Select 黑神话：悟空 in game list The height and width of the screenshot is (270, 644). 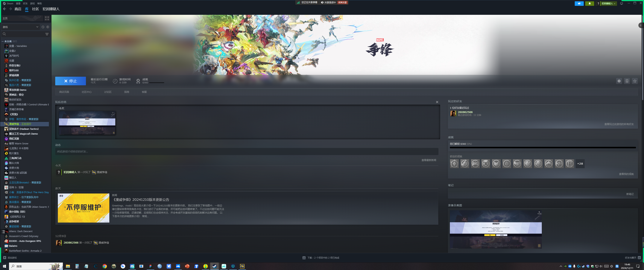pos(16,95)
